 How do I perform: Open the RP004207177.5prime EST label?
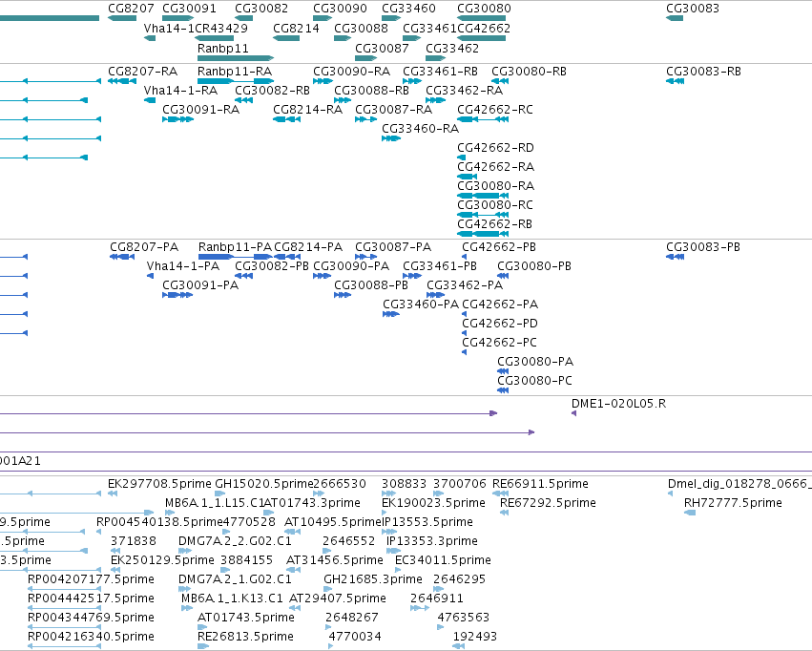click(x=91, y=578)
